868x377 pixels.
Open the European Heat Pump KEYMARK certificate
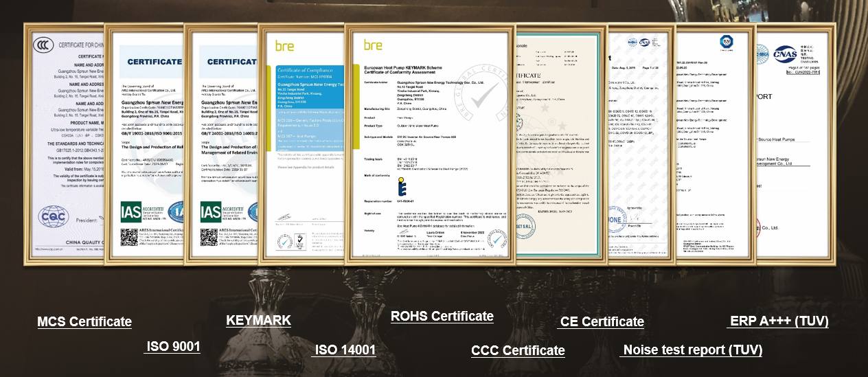coord(429,144)
